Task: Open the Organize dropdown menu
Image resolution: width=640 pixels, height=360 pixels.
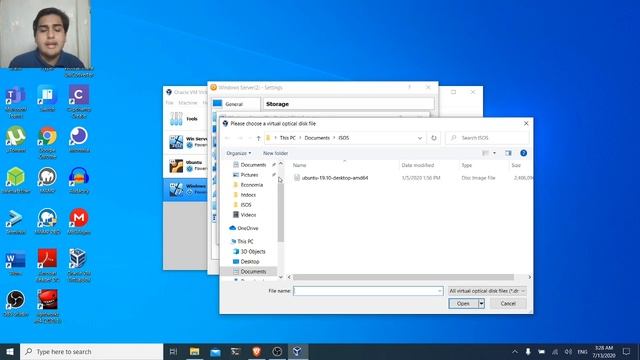Action: coord(239,153)
